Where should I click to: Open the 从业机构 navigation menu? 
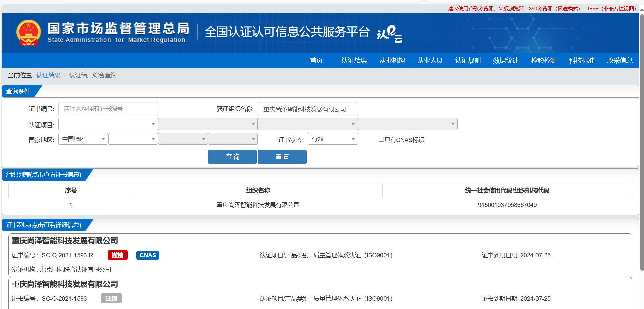click(392, 60)
